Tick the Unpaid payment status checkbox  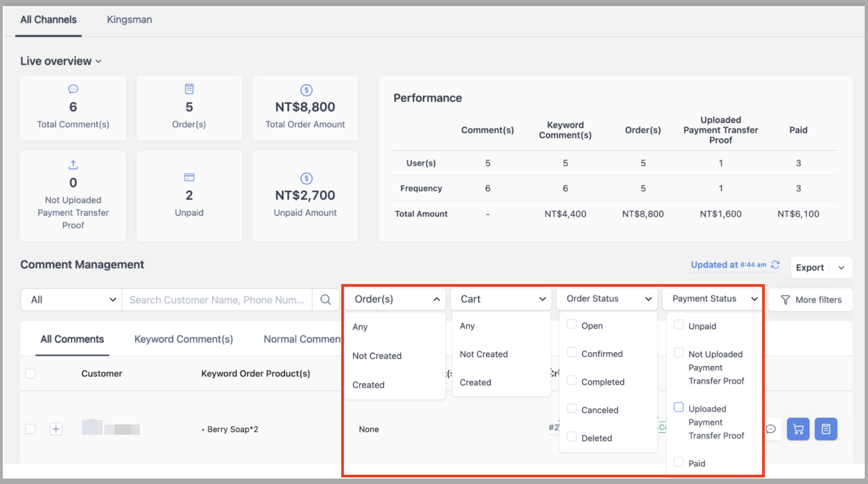point(679,325)
